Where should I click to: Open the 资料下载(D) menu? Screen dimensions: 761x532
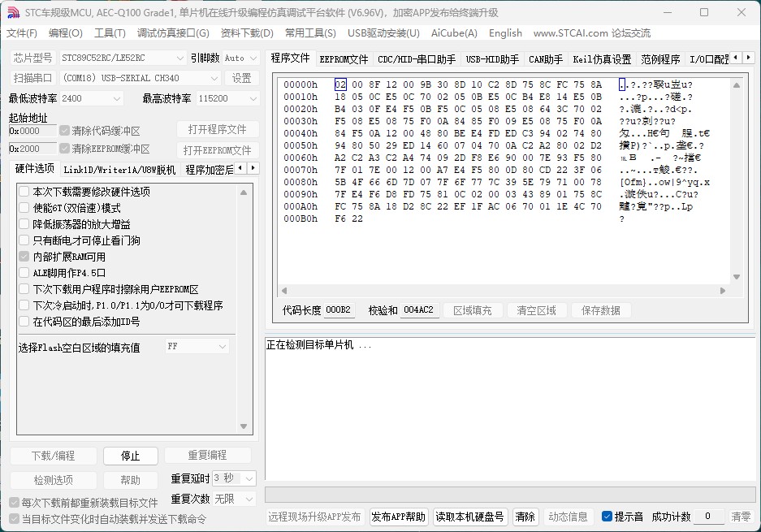[x=247, y=33]
